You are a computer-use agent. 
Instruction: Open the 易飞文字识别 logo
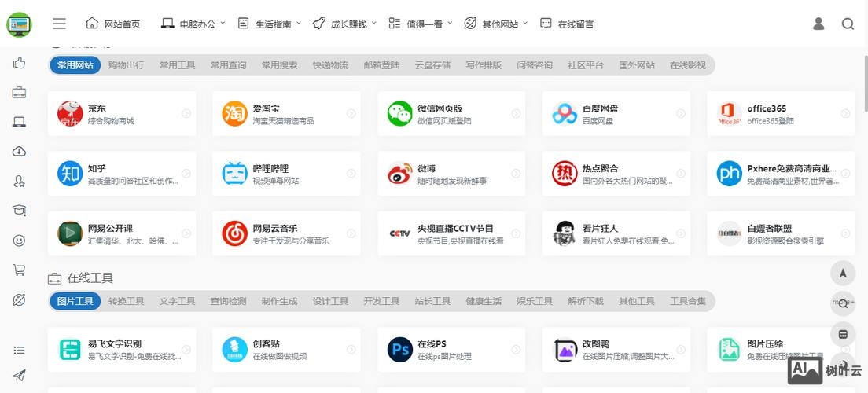70,349
